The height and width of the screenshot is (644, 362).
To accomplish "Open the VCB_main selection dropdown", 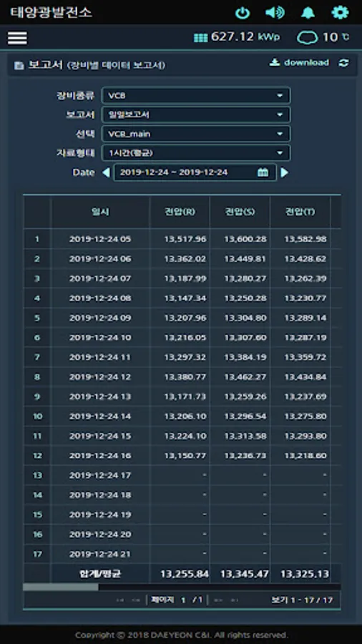I will [x=196, y=134].
